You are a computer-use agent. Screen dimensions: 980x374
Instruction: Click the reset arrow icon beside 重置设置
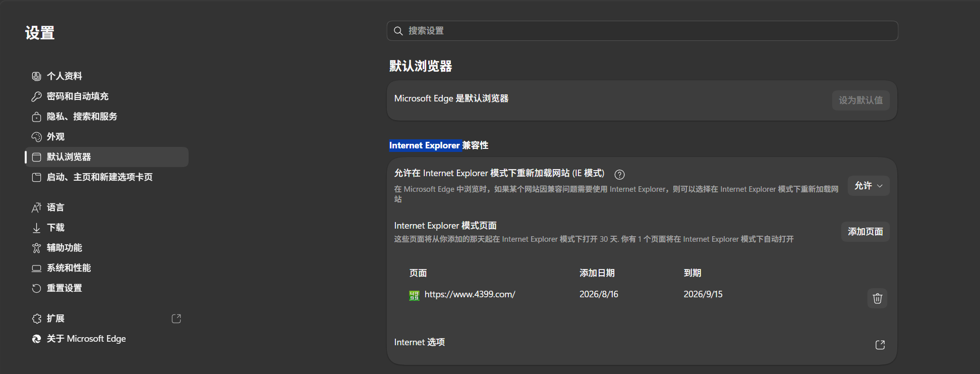[36, 288]
